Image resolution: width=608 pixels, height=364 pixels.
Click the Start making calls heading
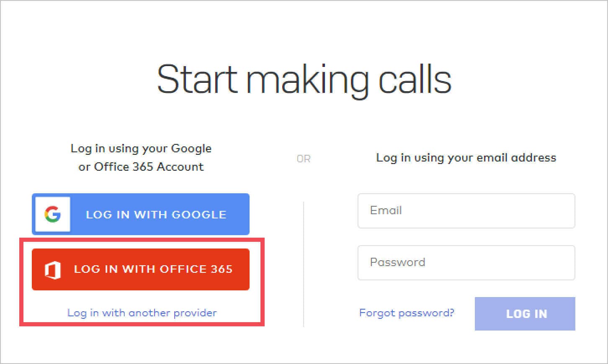coord(304,79)
